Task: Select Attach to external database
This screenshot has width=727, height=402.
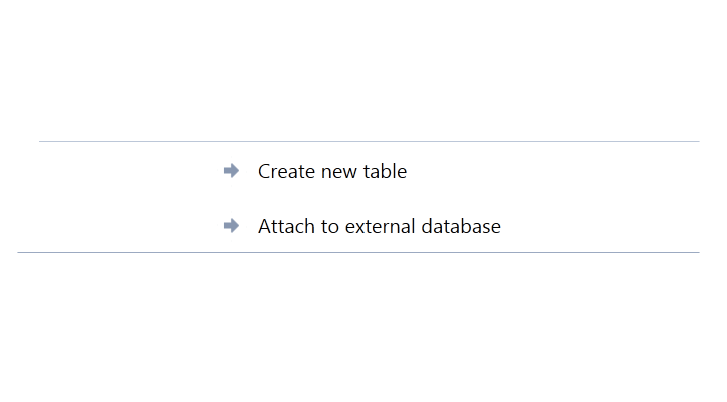Action: [x=379, y=226]
